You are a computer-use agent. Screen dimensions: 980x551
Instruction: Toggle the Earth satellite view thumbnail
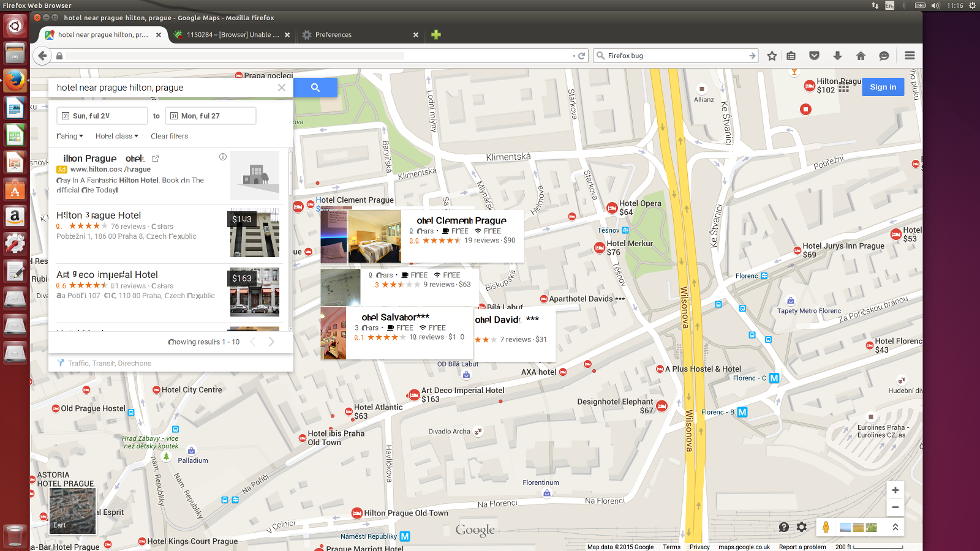72,511
